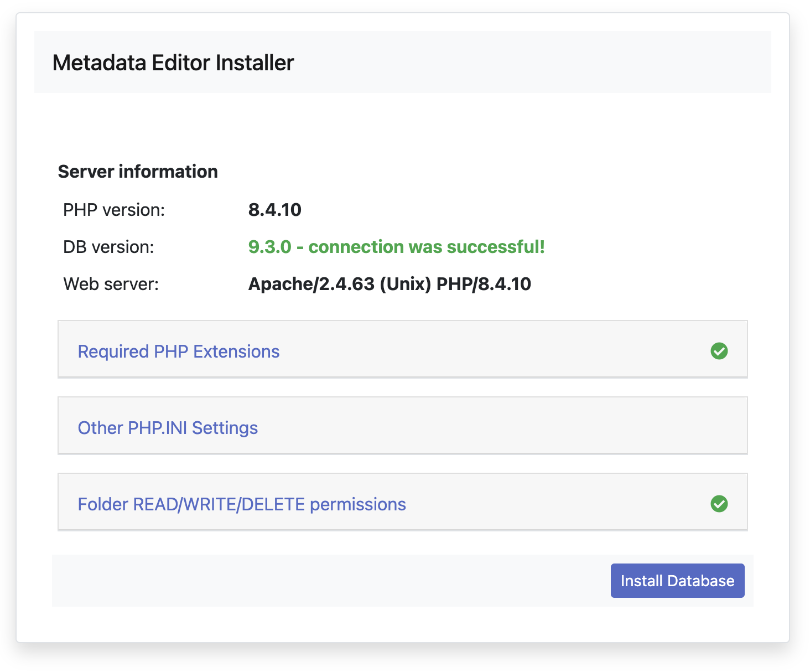Click the DB connection successful message
The height and width of the screenshot is (672, 810).
396,247
